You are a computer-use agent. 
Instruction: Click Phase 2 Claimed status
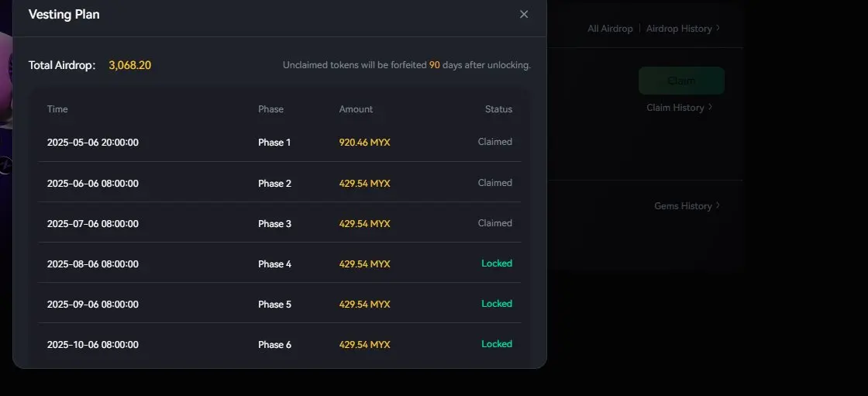pyautogui.click(x=495, y=183)
